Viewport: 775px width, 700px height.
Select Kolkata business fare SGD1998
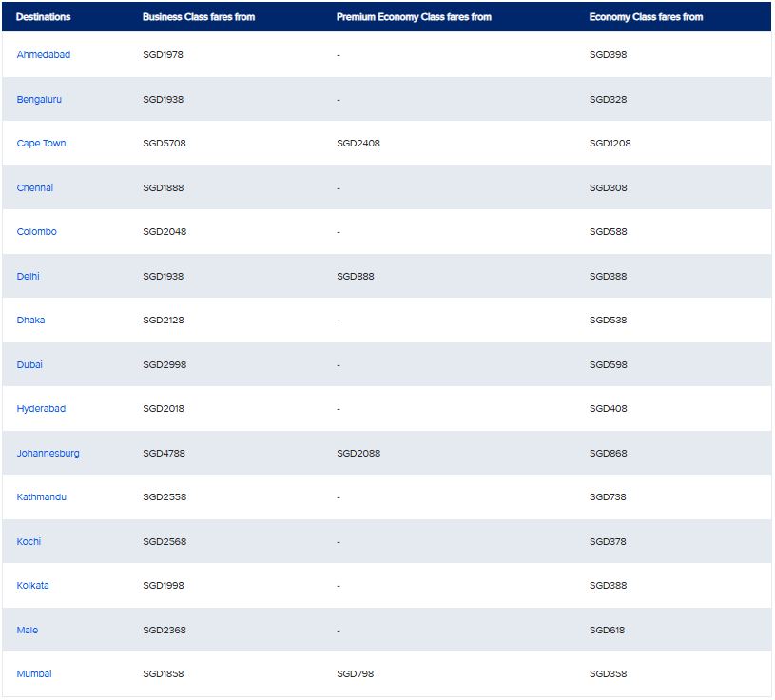(x=164, y=586)
